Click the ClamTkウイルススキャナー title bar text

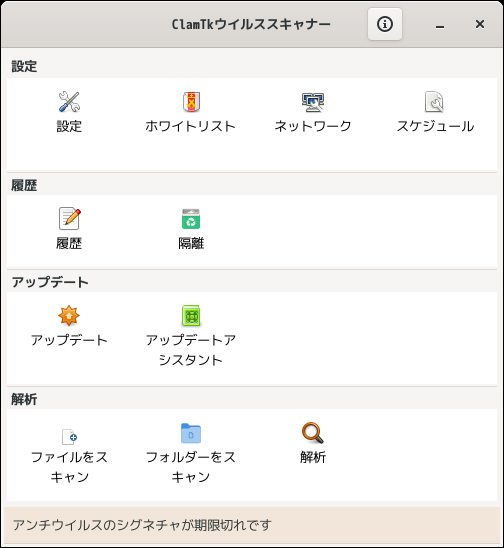251,24
